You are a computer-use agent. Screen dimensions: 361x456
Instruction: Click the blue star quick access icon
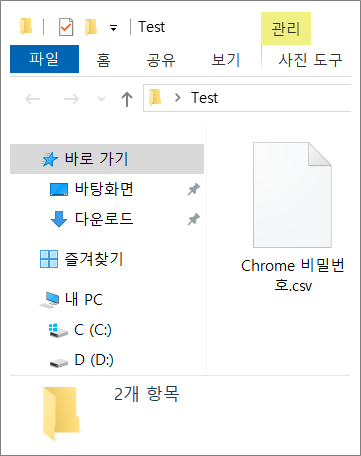tap(49, 159)
